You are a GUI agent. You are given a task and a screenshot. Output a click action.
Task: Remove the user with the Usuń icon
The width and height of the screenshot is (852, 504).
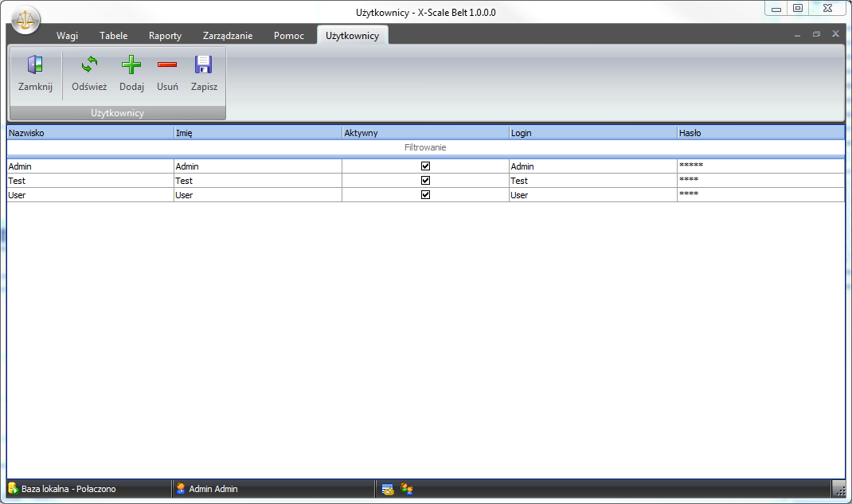pyautogui.click(x=167, y=65)
